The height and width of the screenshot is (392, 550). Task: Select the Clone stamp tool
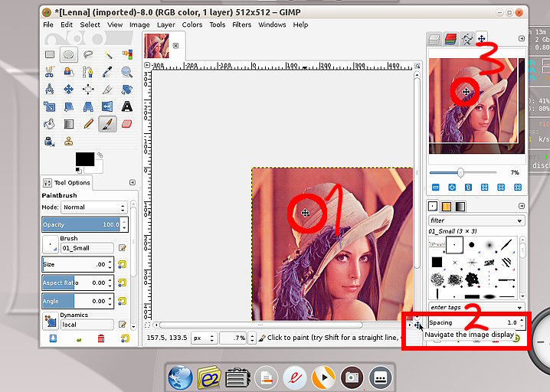(x=69, y=142)
